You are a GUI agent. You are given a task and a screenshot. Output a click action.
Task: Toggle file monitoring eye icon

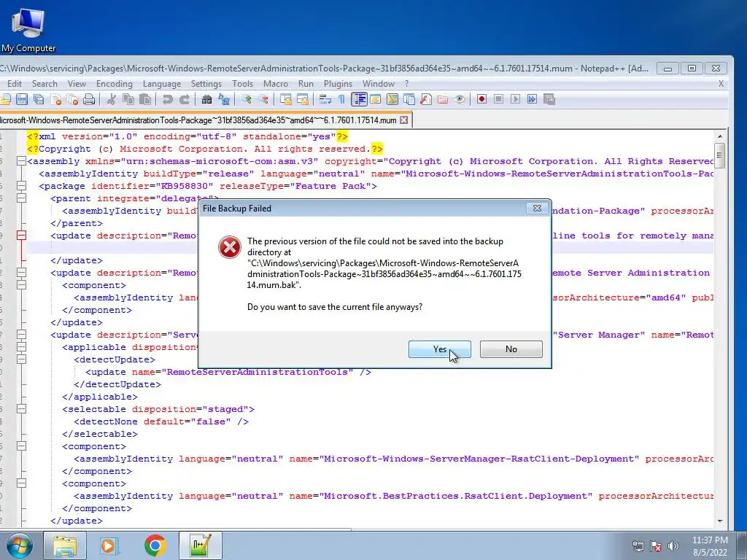click(460, 99)
